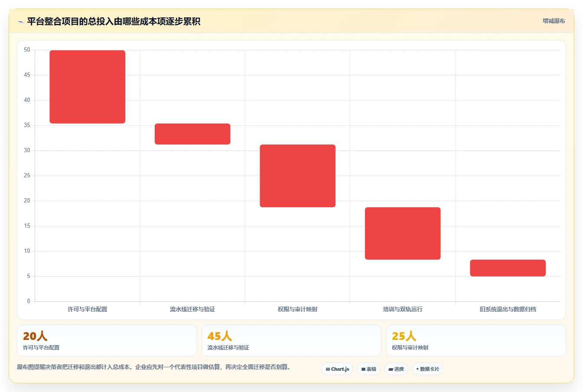Click the 增减瀑布 badge in header

point(554,21)
